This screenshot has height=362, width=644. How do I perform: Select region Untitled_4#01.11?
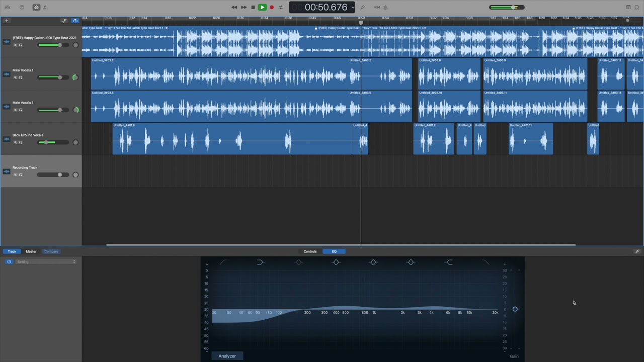coord(531,139)
